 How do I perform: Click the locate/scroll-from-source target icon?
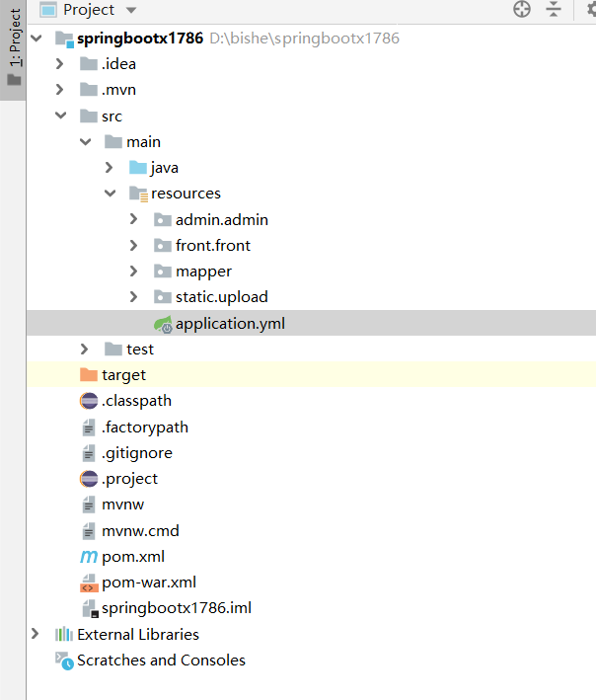522,10
